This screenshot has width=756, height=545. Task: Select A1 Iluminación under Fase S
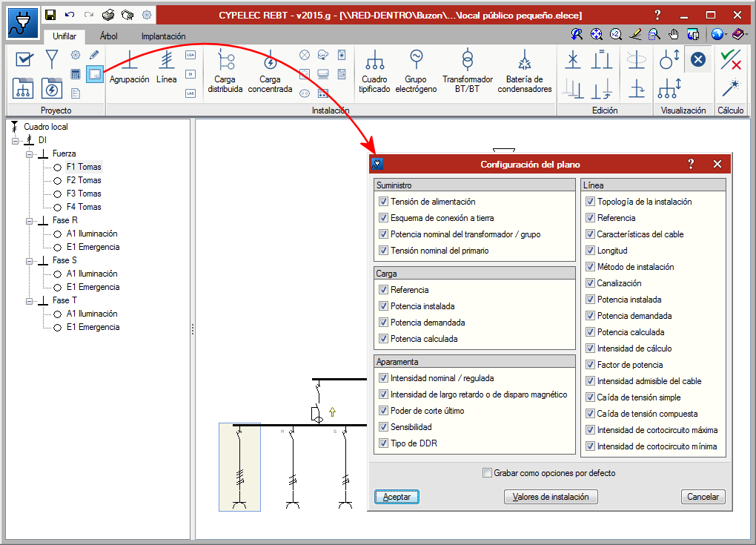[92, 274]
